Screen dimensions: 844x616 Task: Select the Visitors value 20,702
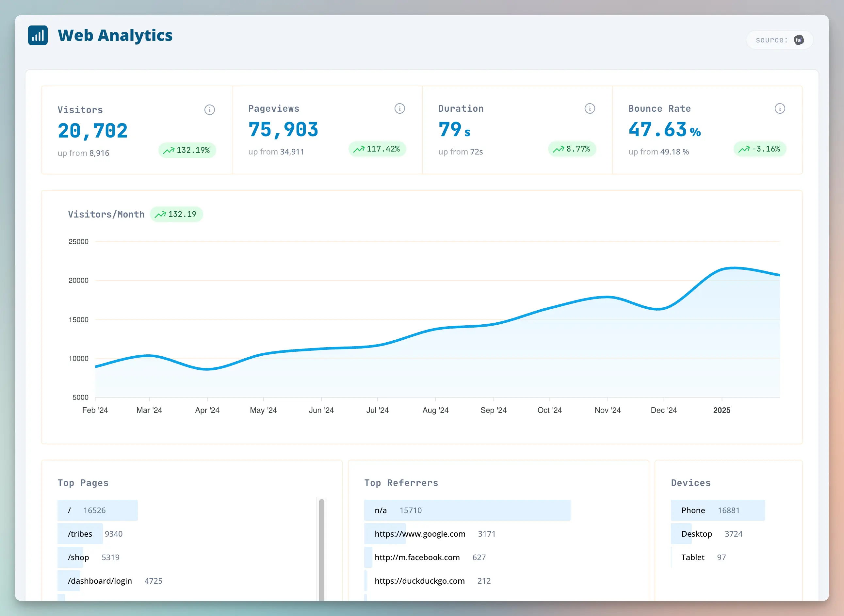[x=93, y=131]
